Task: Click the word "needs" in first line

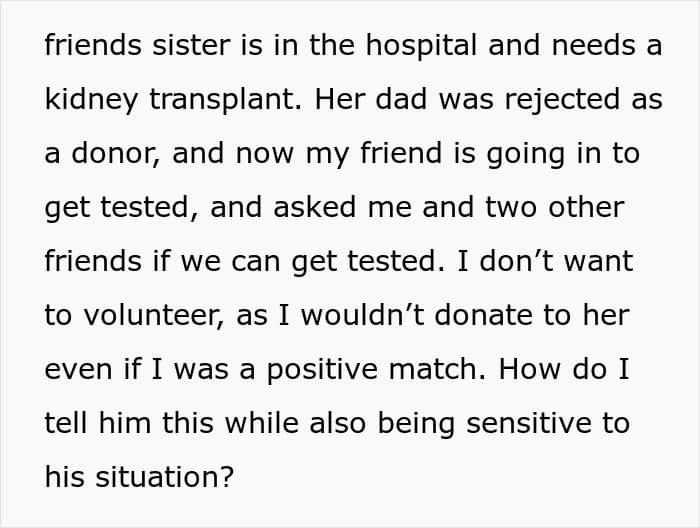Action: coord(593,46)
